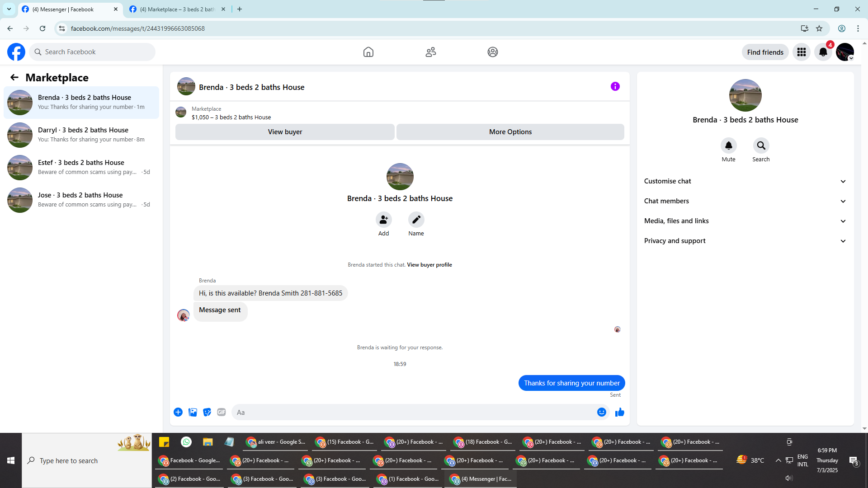Open the notifications bell in header
The image size is (868, 488).
(x=823, y=52)
